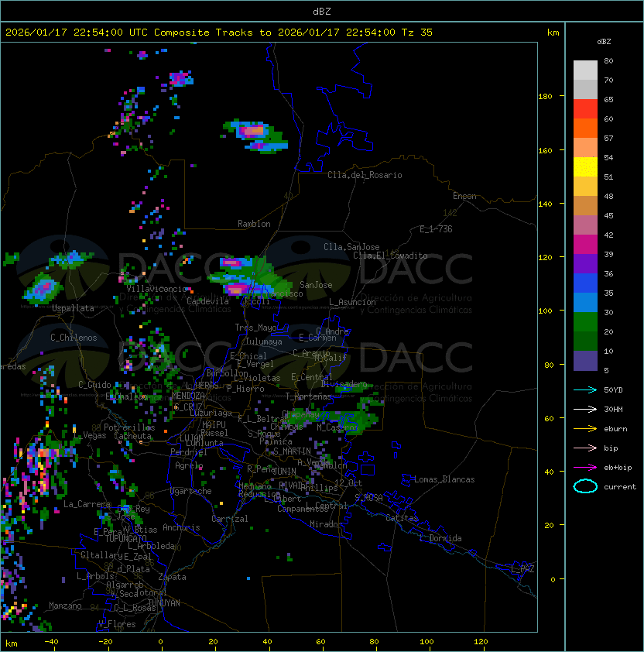Image resolution: width=644 pixels, height=652 pixels.
Task: Click the 'Tz 35' value in header
Action: click(x=417, y=33)
